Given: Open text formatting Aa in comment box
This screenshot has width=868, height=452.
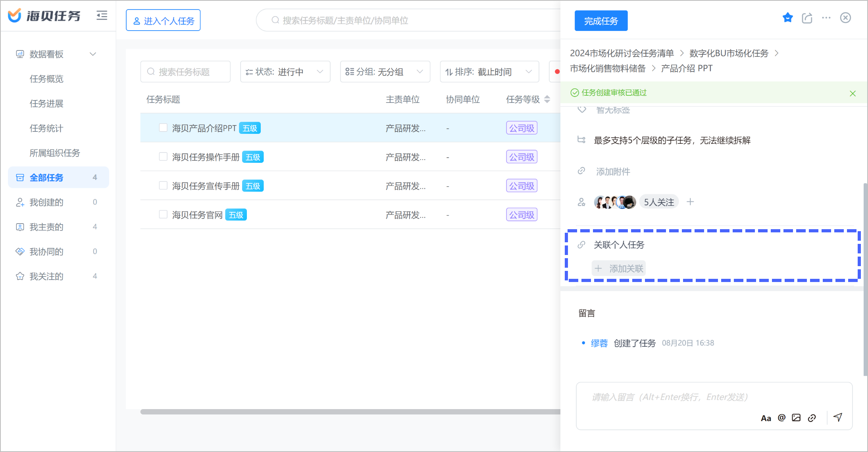Looking at the screenshot, I should pos(766,418).
